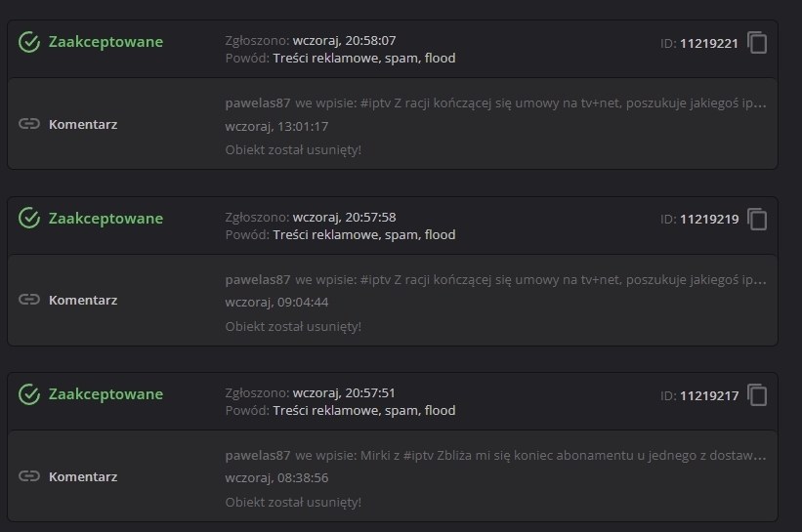Select the ID number 11219219 text
This screenshot has height=532, width=802.
[709, 220]
